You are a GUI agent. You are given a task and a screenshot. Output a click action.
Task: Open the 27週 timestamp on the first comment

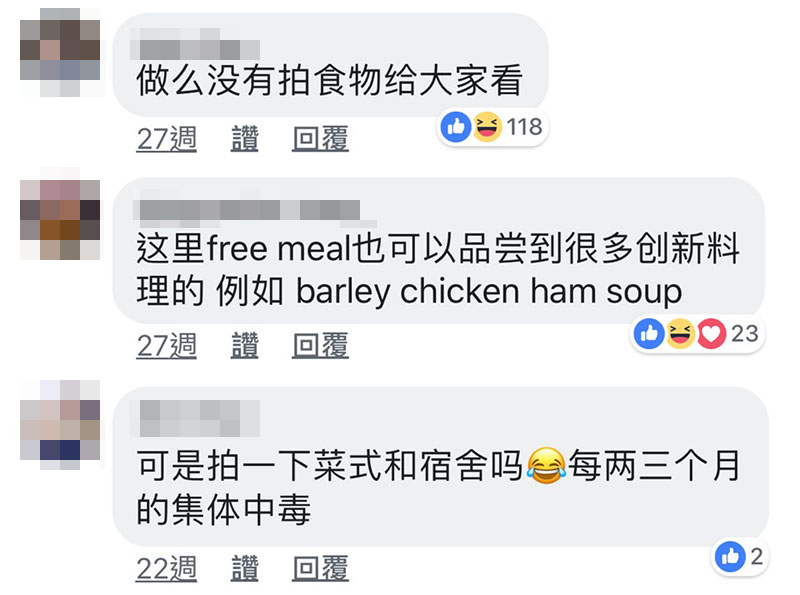tap(166, 138)
